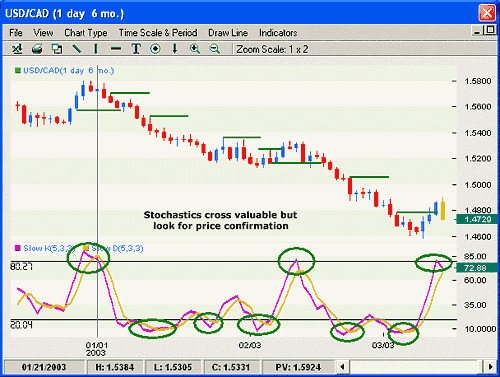Viewport: 500px width, 377px height.
Task: Click the 01/21/2003 date status field
Action: [x=44, y=367]
